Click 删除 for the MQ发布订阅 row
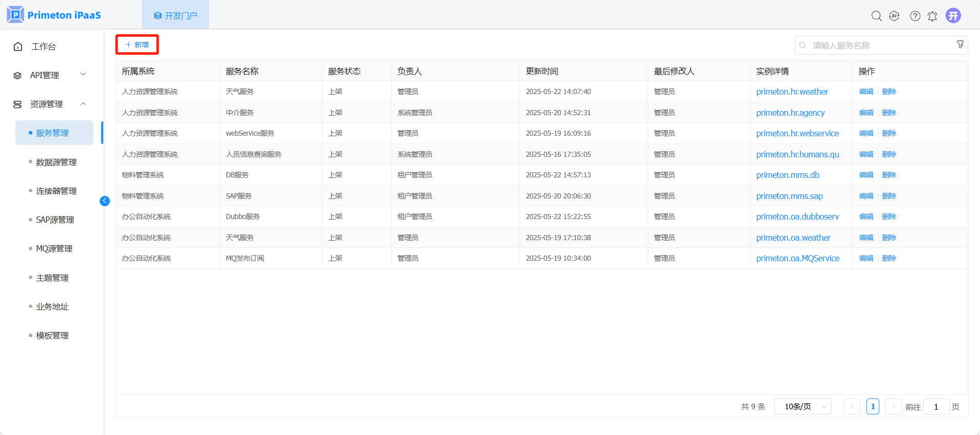The height and width of the screenshot is (435, 980). click(x=889, y=258)
